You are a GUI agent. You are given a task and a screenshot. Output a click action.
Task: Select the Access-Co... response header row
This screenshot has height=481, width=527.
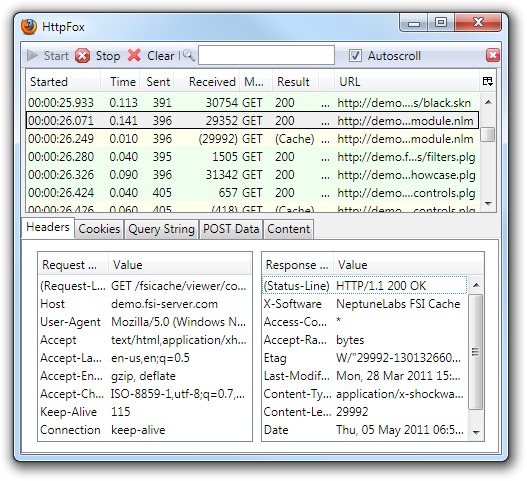(365, 322)
